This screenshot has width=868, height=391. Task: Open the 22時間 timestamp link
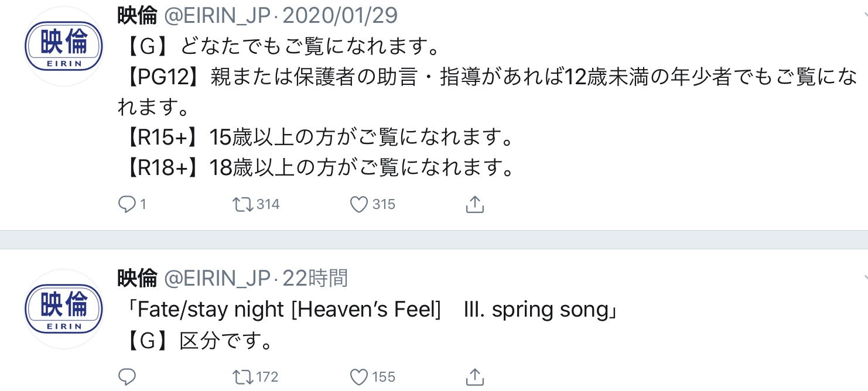click(x=315, y=279)
